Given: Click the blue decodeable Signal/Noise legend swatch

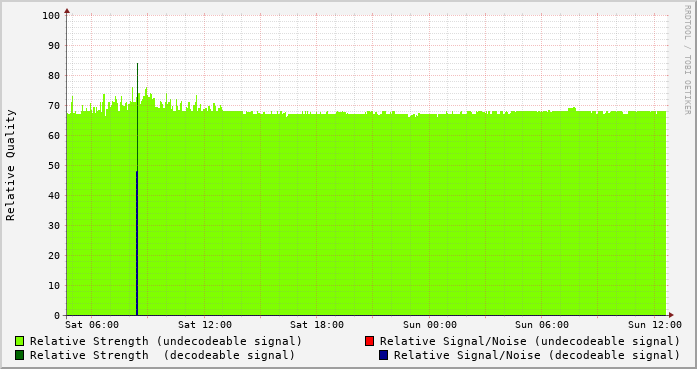Looking at the screenshot, I should click(x=384, y=355).
